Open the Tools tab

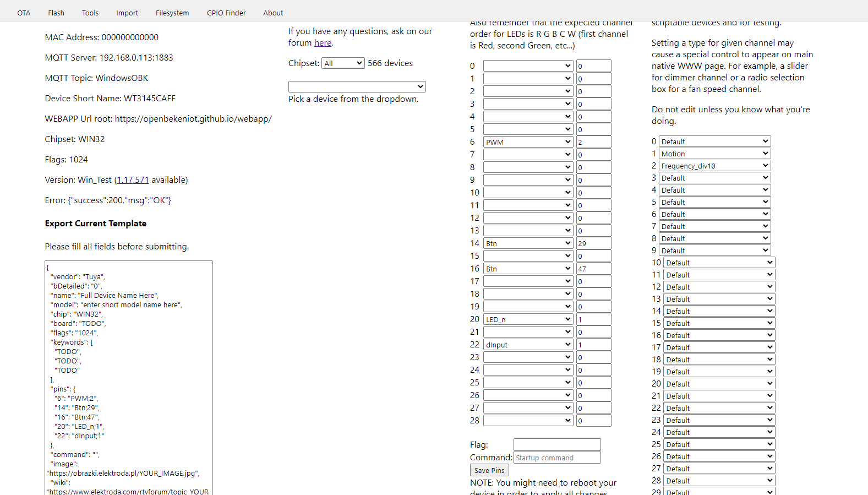(90, 13)
